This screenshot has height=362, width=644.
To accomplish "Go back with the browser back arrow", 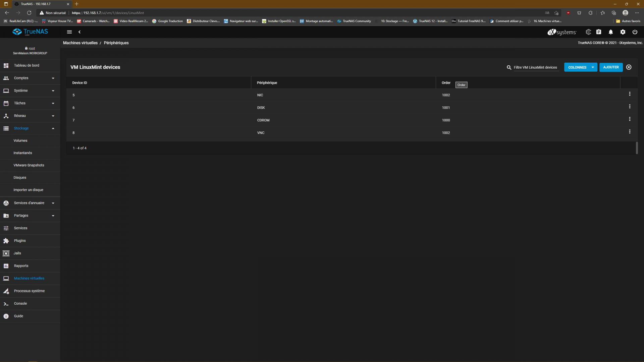I will pos(7,13).
